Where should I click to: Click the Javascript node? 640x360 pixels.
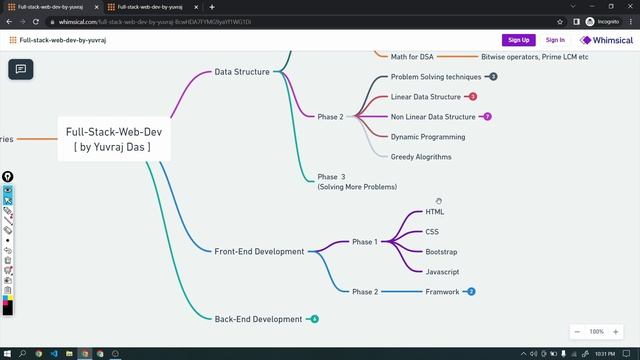tap(442, 272)
